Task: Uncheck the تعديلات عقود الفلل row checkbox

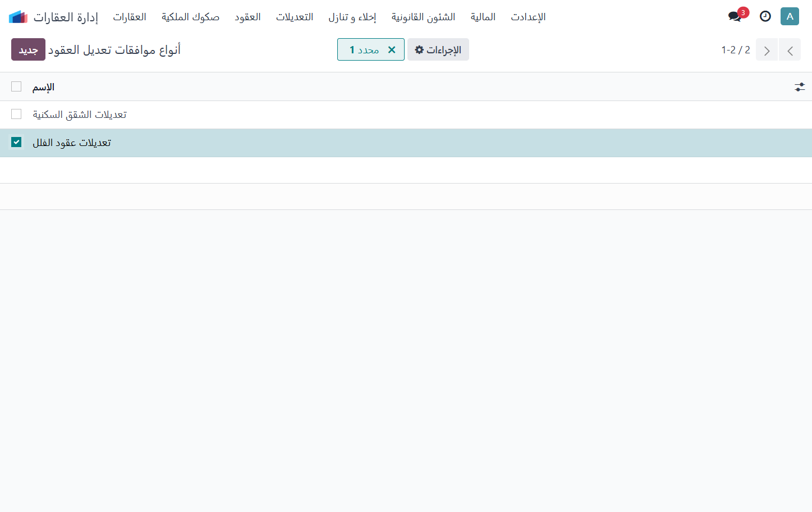Action: pos(16,142)
